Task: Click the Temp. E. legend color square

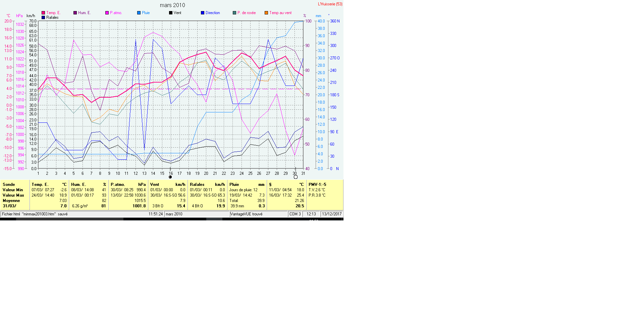Action: pyautogui.click(x=43, y=13)
